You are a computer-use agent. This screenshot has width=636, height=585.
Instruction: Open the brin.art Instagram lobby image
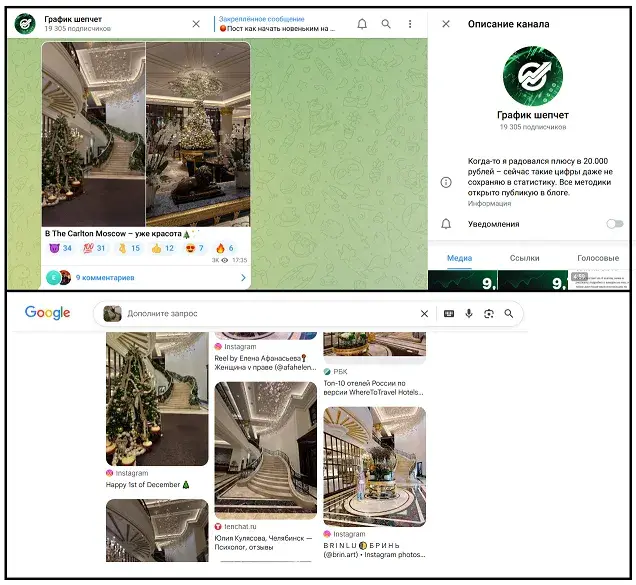tap(374, 467)
